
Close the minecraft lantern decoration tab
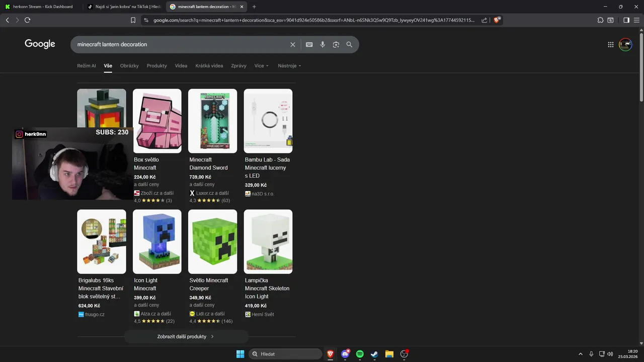[x=242, y=7]
